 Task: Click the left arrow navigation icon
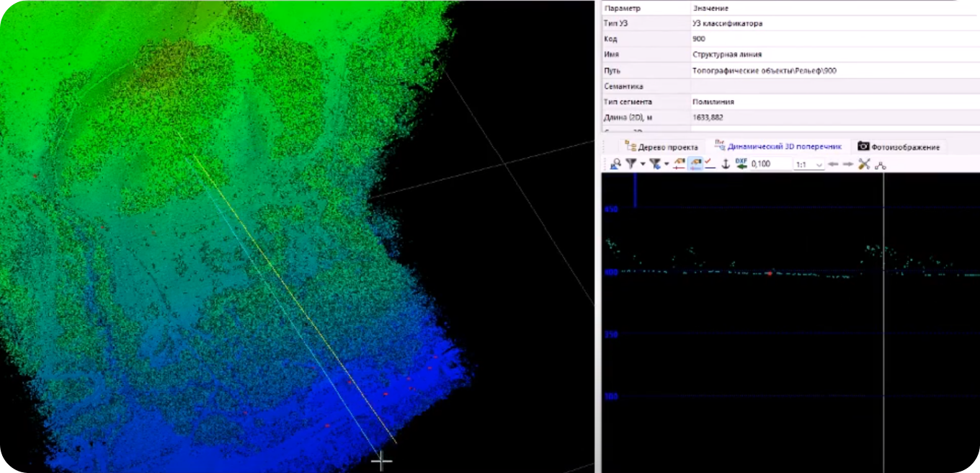pos(833,164)
